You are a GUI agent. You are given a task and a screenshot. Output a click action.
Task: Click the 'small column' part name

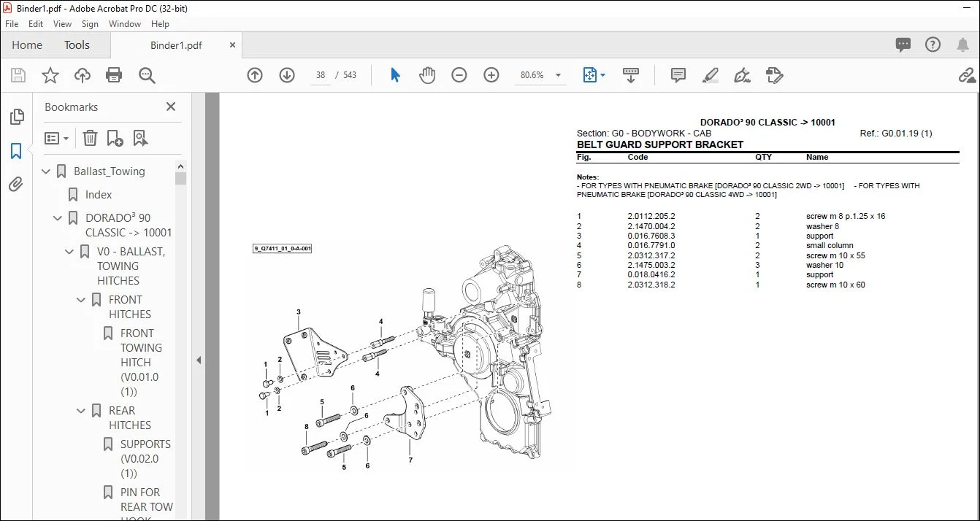click(830, 246)
